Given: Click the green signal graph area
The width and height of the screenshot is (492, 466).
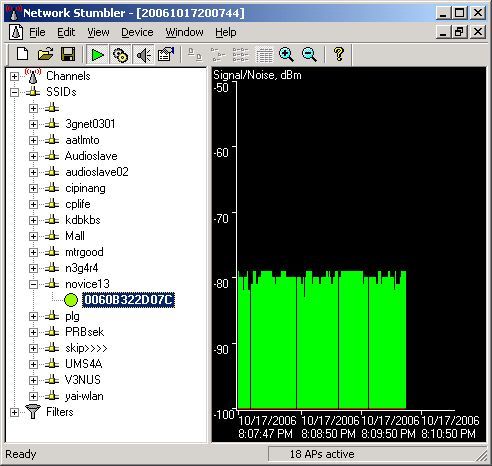Looking at the screenshot, I should click(322, 340).
